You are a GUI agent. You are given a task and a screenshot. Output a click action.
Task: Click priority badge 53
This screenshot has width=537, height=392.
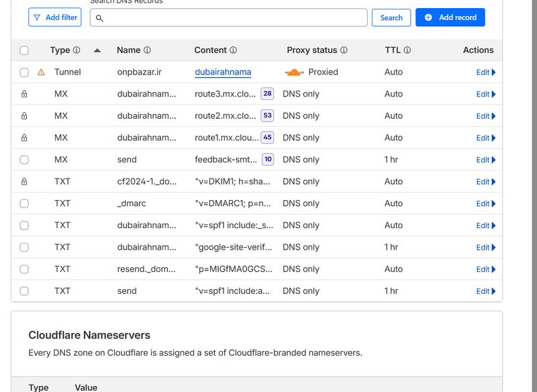(x=267, y=115)
